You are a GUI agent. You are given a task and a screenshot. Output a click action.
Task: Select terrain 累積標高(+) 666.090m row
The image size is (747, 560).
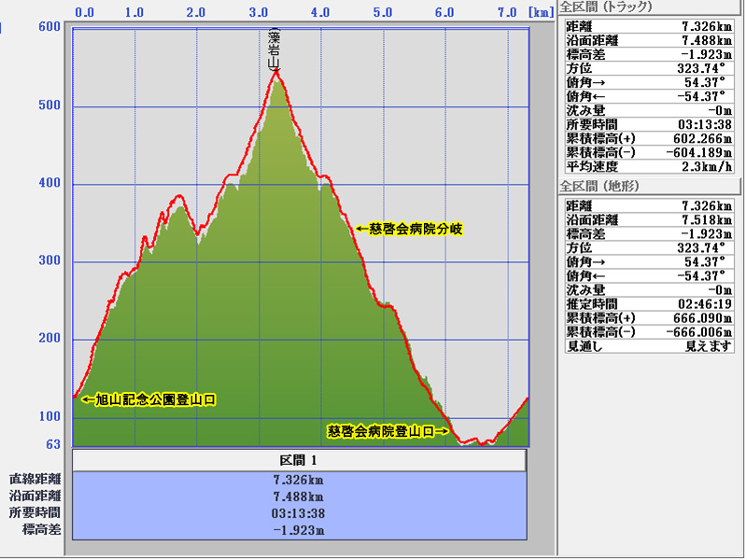tap(651, 318)
